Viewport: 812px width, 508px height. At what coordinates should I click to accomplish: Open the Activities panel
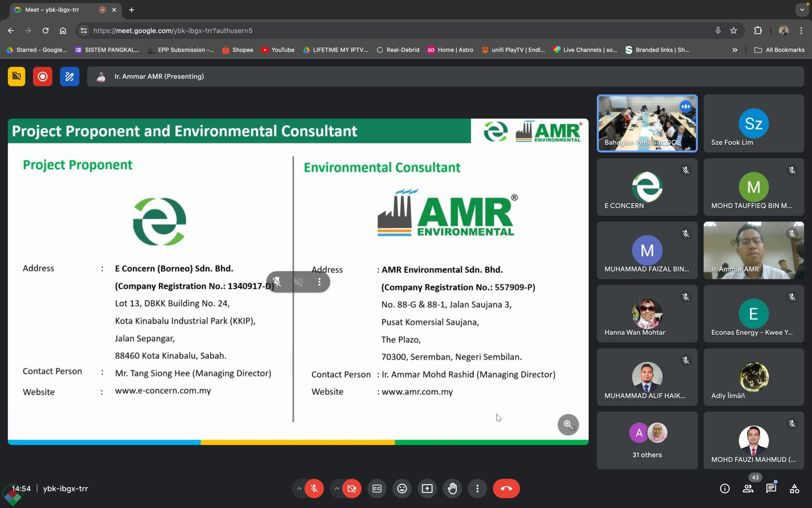795,489
